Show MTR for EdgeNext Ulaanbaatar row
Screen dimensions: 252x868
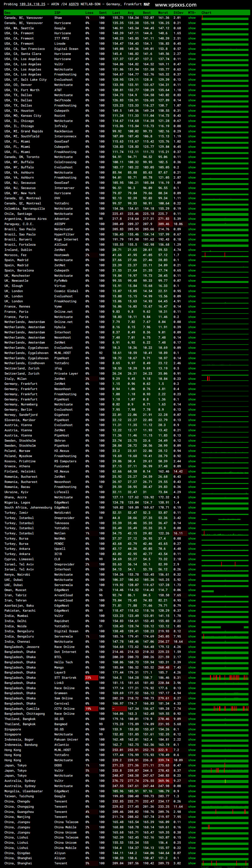(192, 791)
